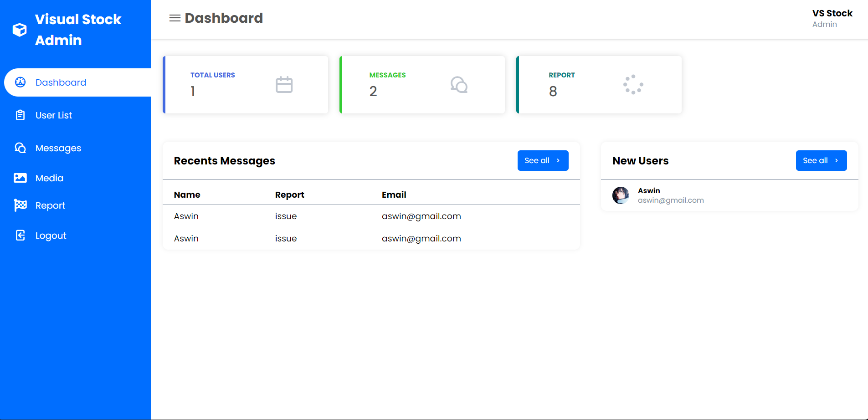Toggle the hamburger sidebar menu icon
The width and height of the screenshot is (868, 420).
pos(175,18)
